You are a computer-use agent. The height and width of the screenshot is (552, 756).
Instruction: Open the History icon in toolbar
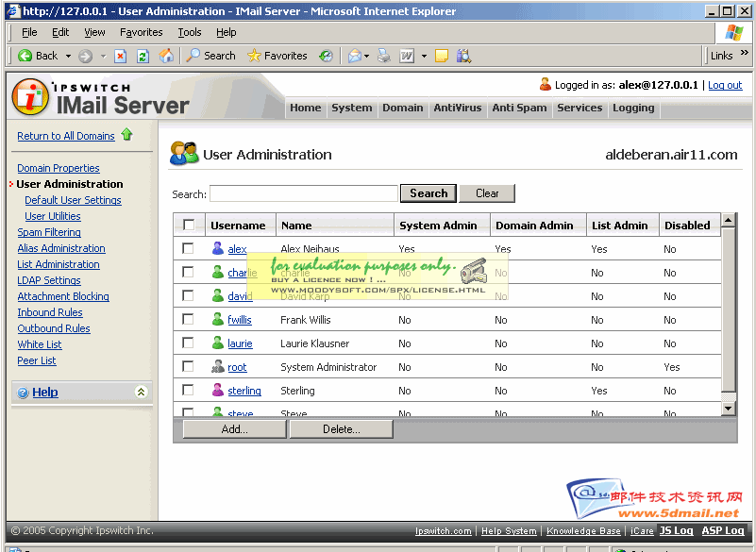[x=326, y=56]
